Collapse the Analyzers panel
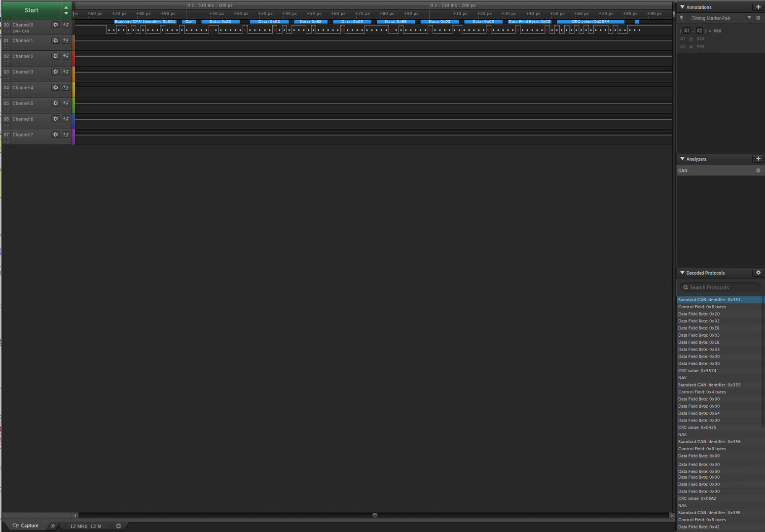 click(x=682, y=159)
